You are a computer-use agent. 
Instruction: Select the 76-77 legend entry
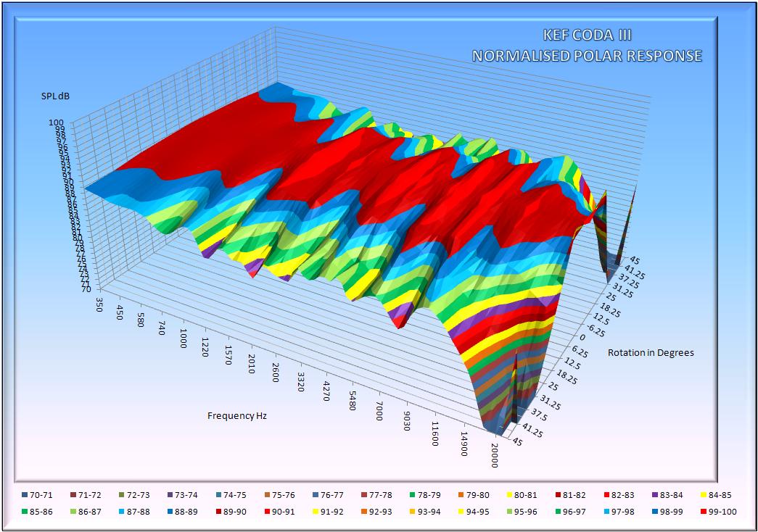pos(328,495)
